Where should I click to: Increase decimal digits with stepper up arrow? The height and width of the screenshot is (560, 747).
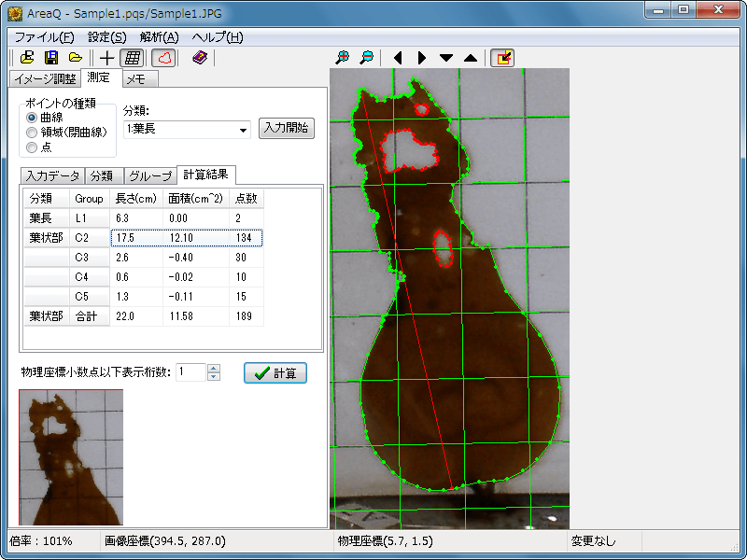coord(214,369)
